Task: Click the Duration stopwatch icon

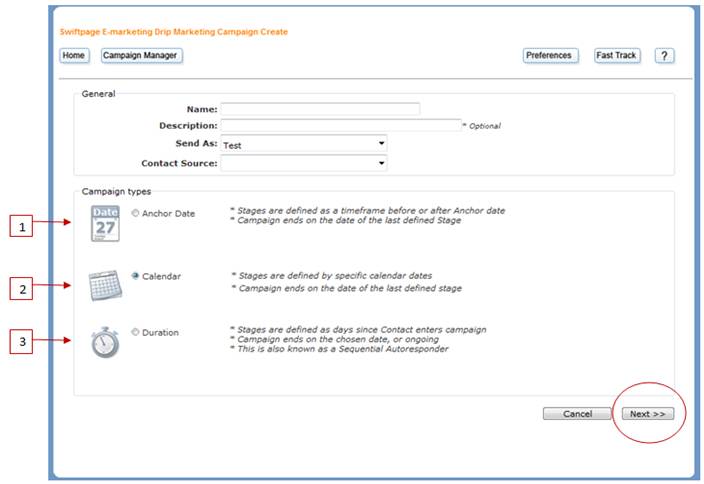Action: (105, 343)
